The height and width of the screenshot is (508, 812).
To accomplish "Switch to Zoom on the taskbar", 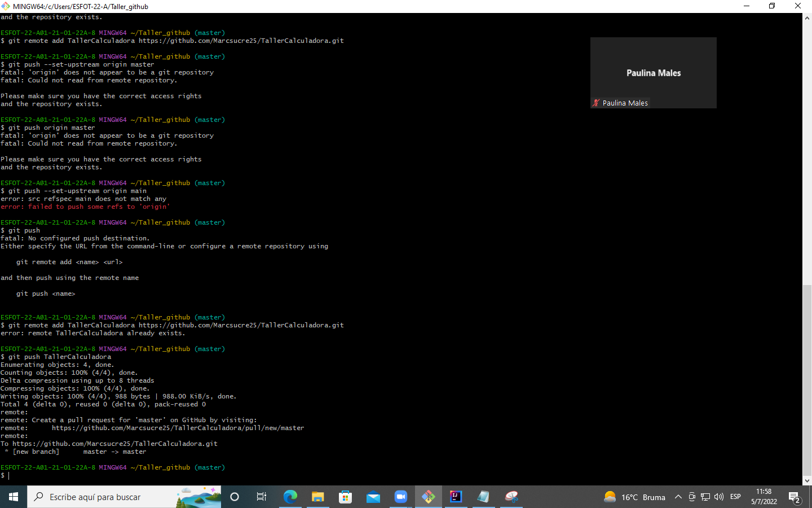I will tap(401, 497).
